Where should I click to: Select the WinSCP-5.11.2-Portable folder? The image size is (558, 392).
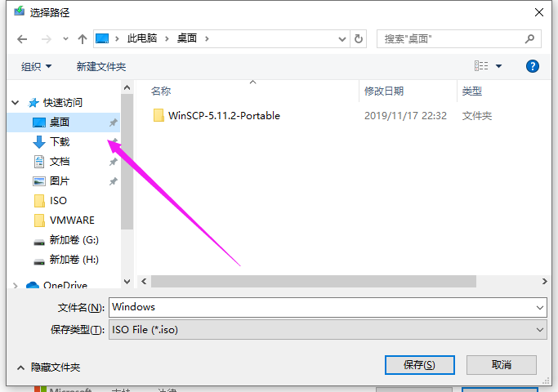click(224, 116)
